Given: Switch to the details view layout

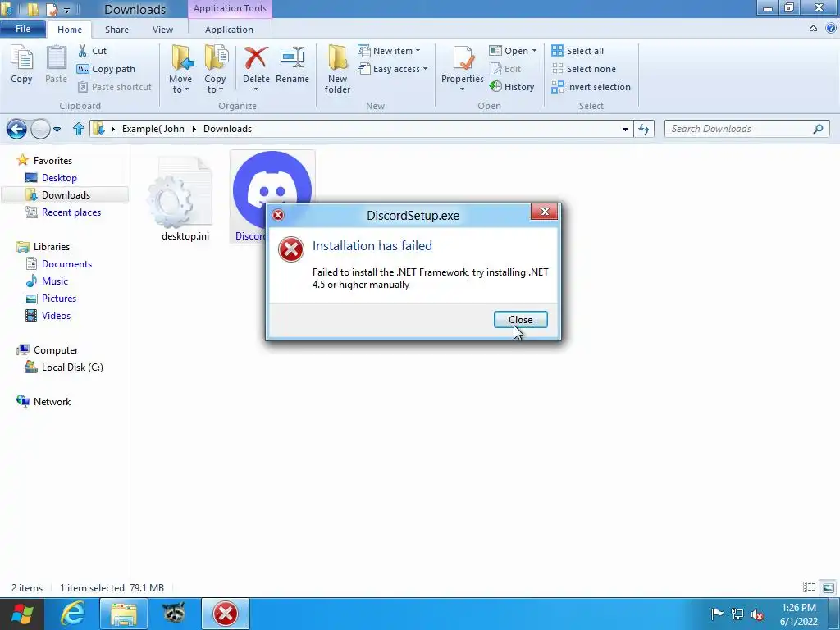Looking at the screenshot, I should (x=809, y=587).
